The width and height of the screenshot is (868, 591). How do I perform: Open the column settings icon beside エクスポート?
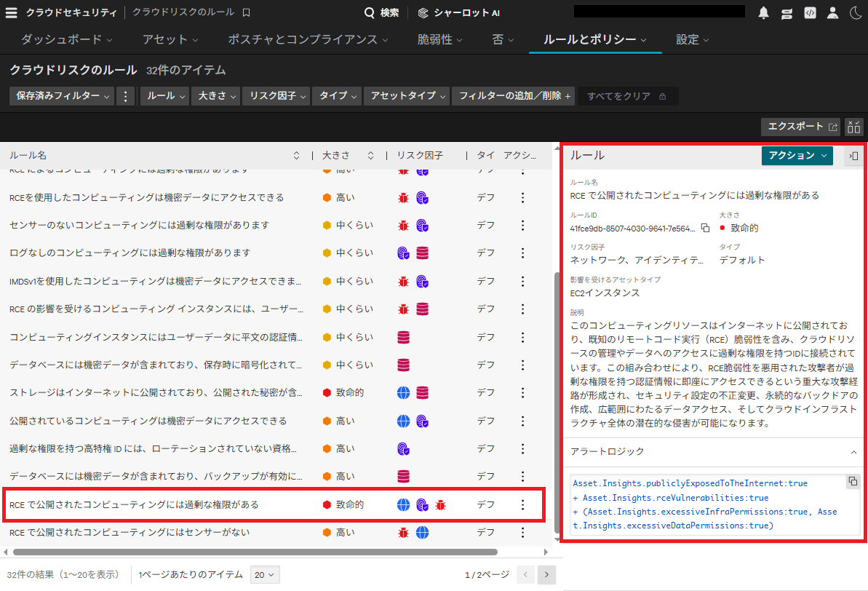click(853, 126)
